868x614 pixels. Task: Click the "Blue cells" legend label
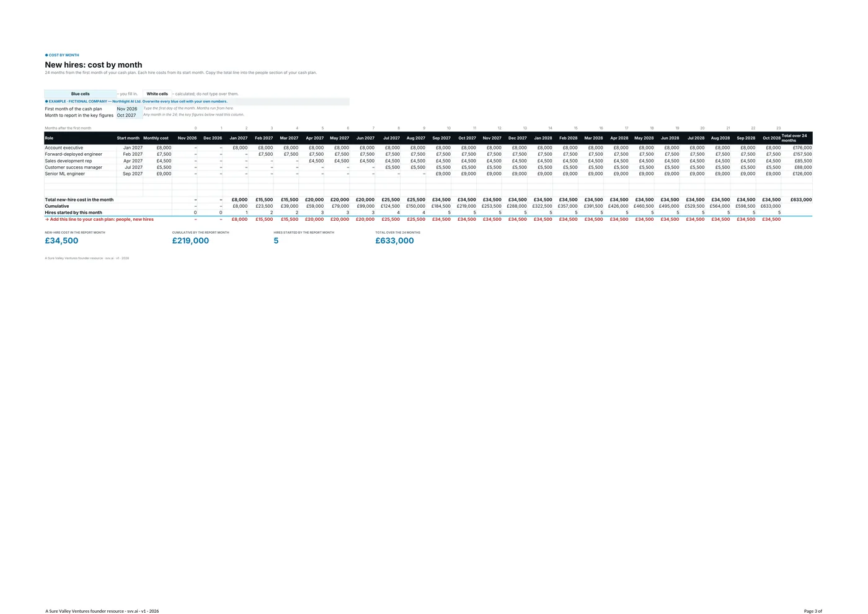click(80, 94)
